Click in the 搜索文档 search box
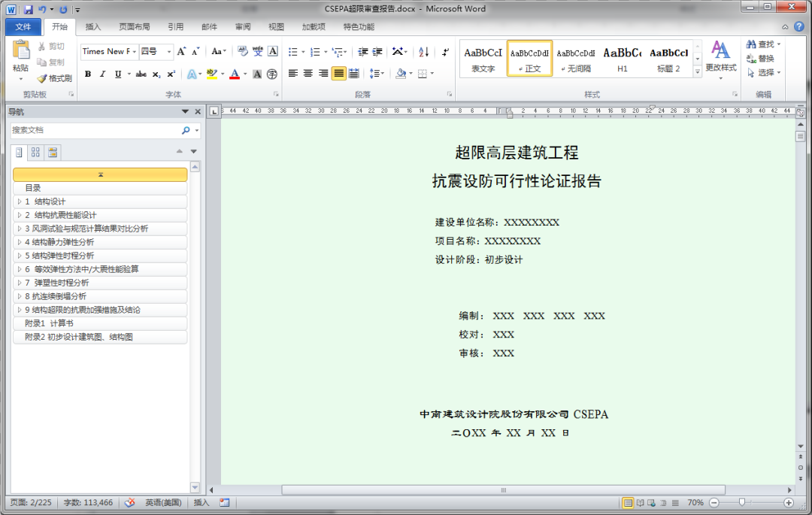The image size is (812, 515). 95,130
